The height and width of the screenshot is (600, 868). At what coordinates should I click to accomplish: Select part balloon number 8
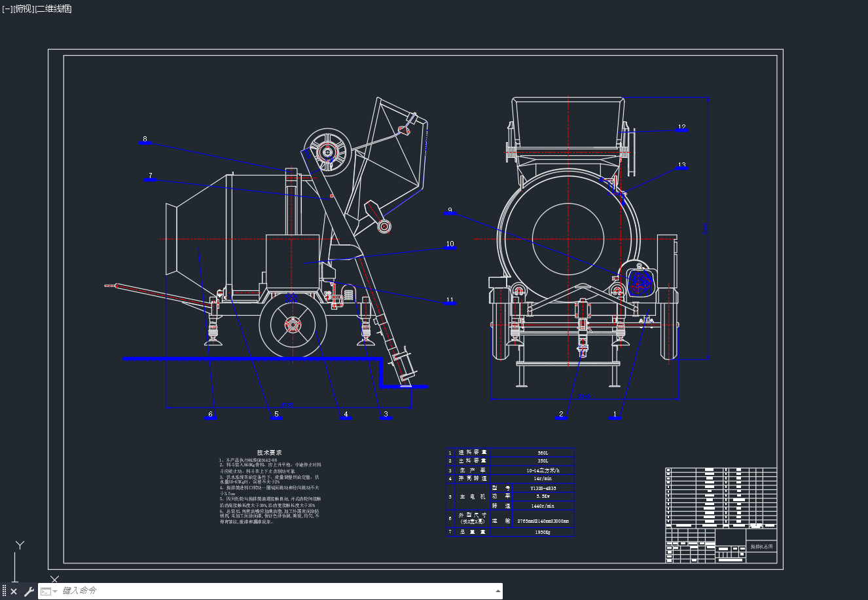click(145, 140)
